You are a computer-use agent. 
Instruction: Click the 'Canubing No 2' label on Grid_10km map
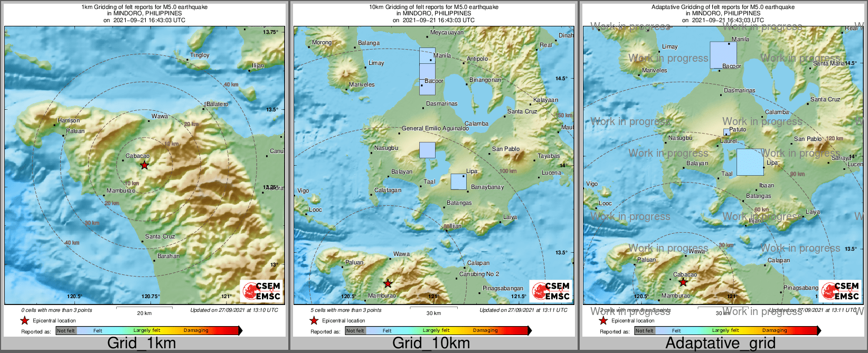(479, 274)
